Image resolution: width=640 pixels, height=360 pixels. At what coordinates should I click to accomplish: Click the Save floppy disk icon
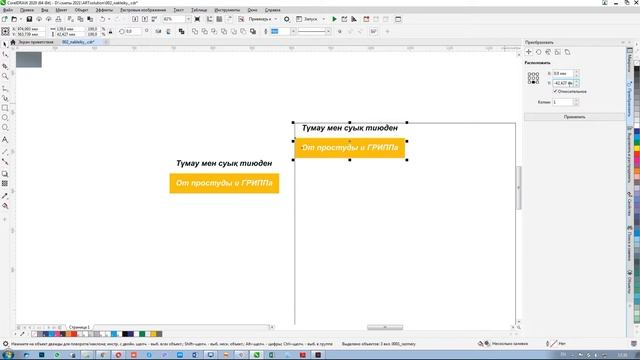tap(29, 19)
